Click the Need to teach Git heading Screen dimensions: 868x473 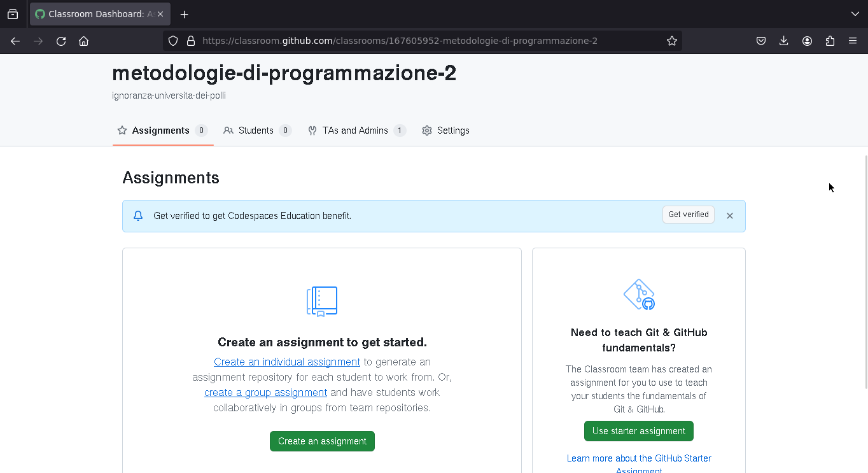[639, 340]
